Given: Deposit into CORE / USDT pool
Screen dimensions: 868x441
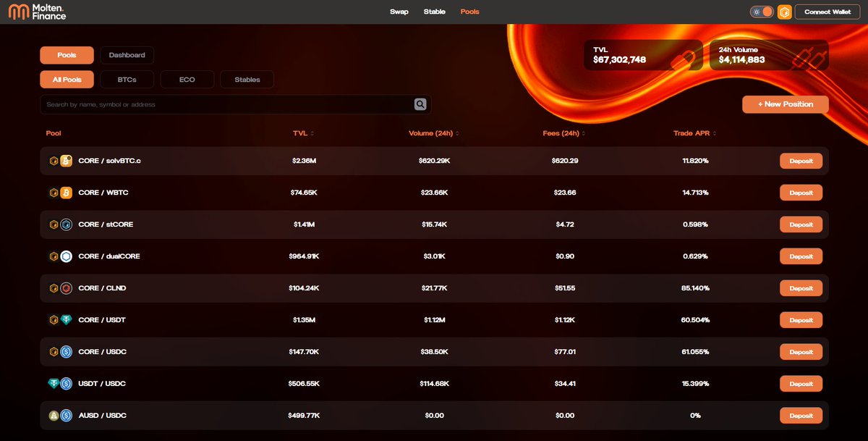Looking at the screenshot, I should 801,320.
